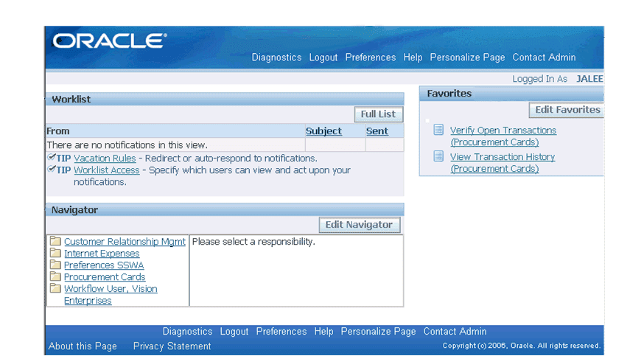Open the Vacation Rules link
The width and height of the screenshot is (644, 356).
(x=105, y=158)
